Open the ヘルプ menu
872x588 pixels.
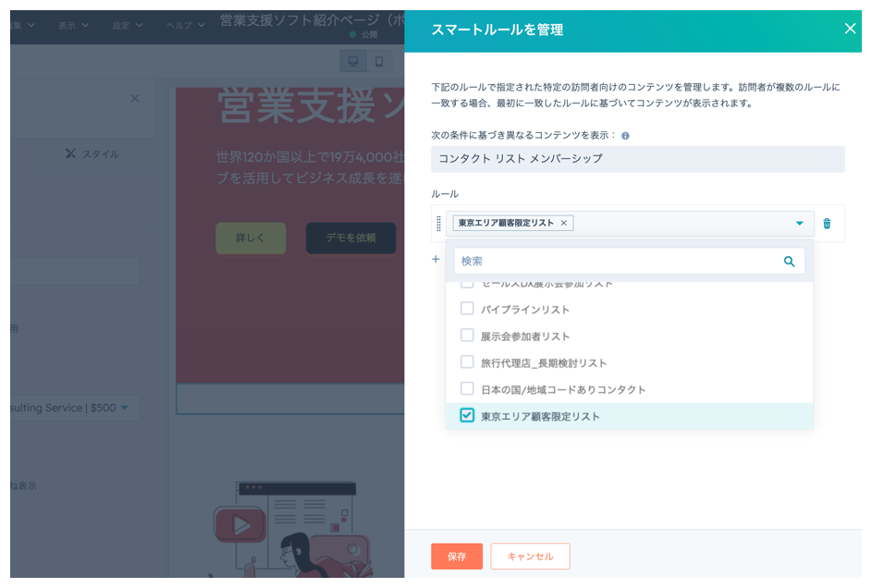tap(185, 25)
